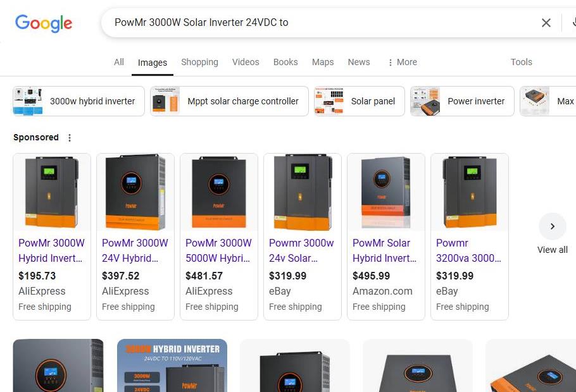Choose the Power inverter filter chip
This screenshot has height=392, width=576.
tap(462, 101)
